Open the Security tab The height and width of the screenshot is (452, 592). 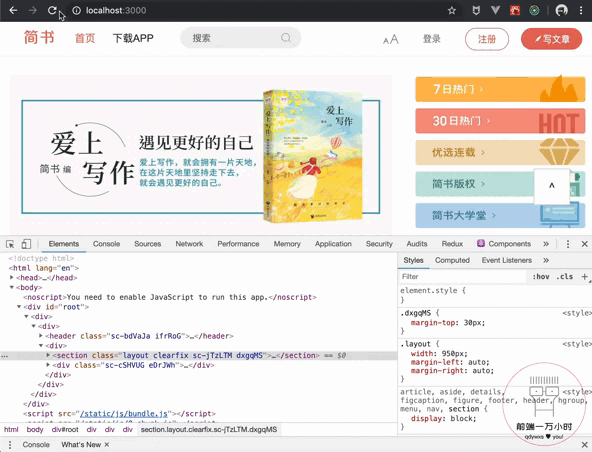379,244
